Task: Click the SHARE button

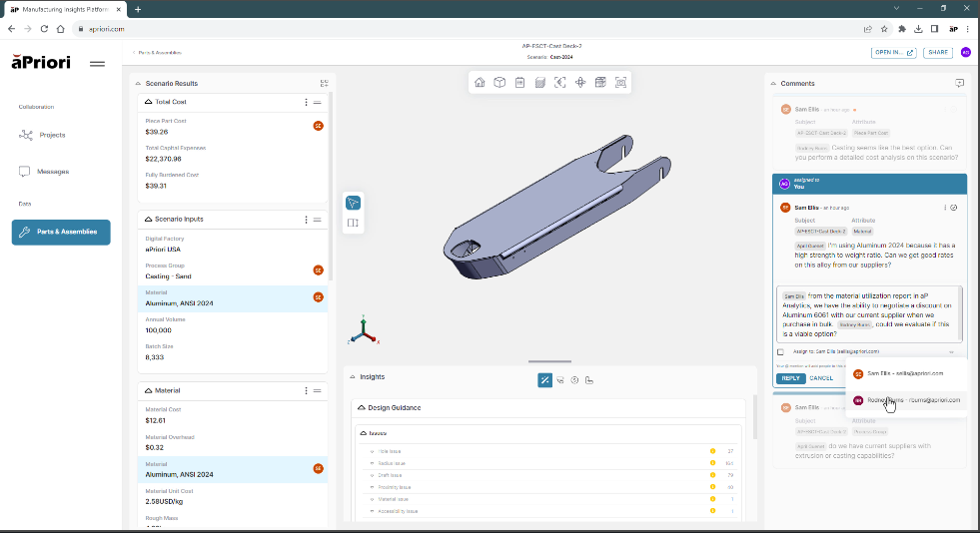Action: 938,52
